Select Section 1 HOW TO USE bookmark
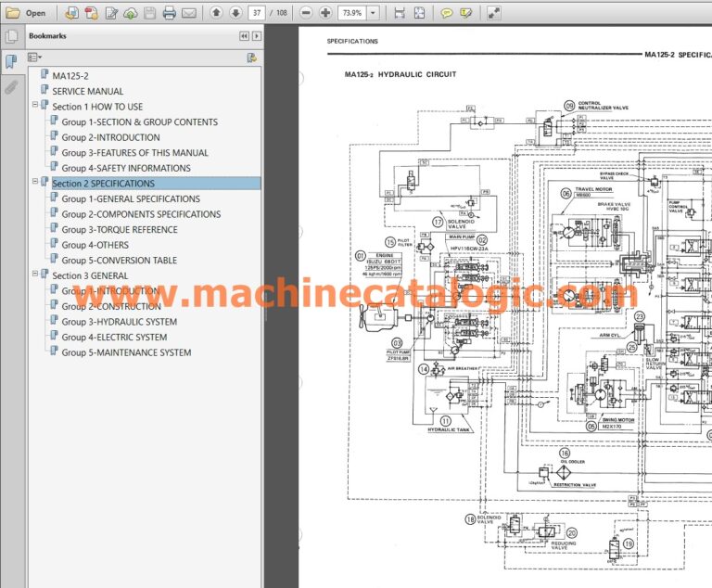The width and height of the screenshot is (712, 588). tap(97, 107)
